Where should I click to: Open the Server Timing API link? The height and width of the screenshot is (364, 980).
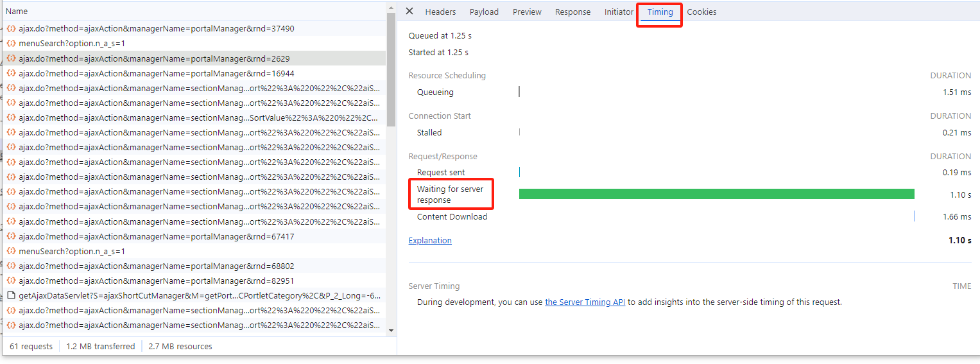click(x=585, y=302)
